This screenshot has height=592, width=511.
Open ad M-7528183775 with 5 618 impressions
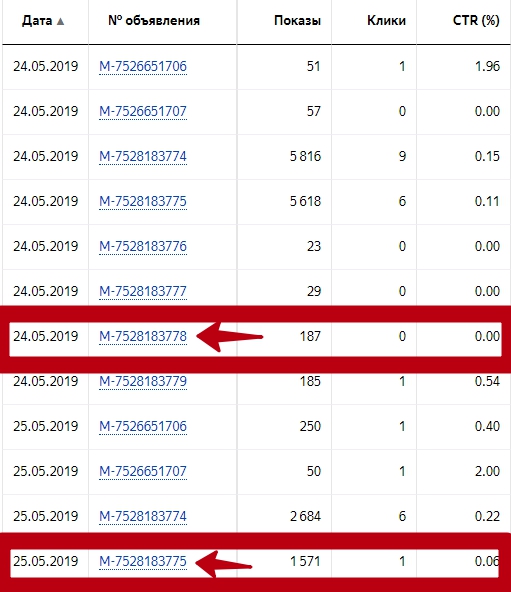143,201
